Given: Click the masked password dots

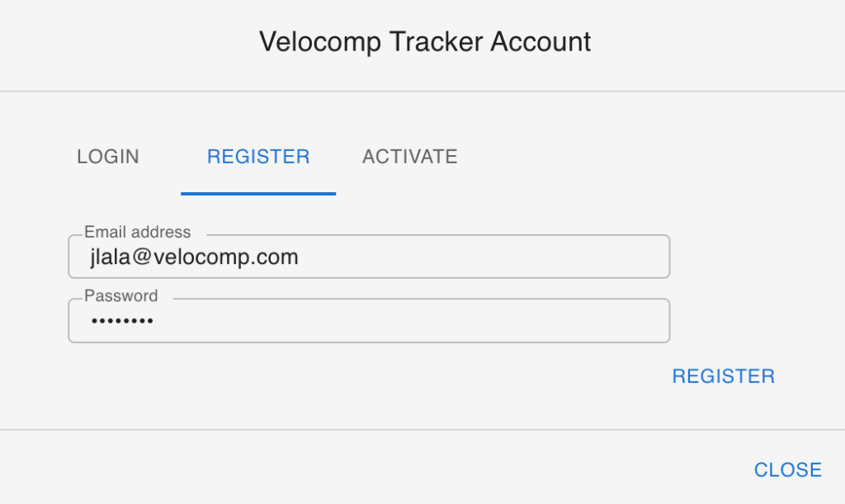Looking at the screenshot, I should tap(121, 321).
